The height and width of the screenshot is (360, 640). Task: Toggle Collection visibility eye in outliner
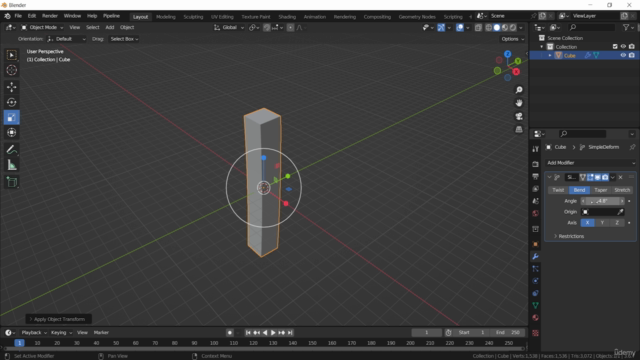pos(623,47)
